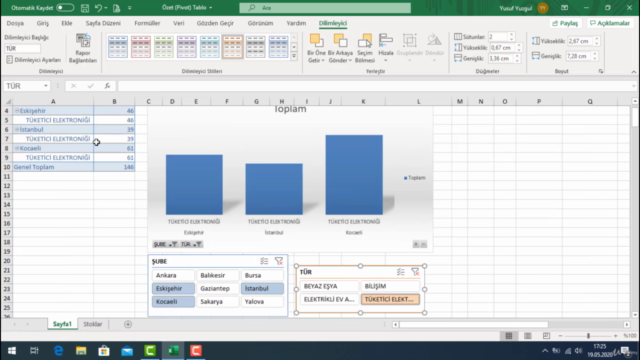Open Microsoft Store from taskbar
The width and height of the screenshot is (640, 360).
click(x=104, y=351)
